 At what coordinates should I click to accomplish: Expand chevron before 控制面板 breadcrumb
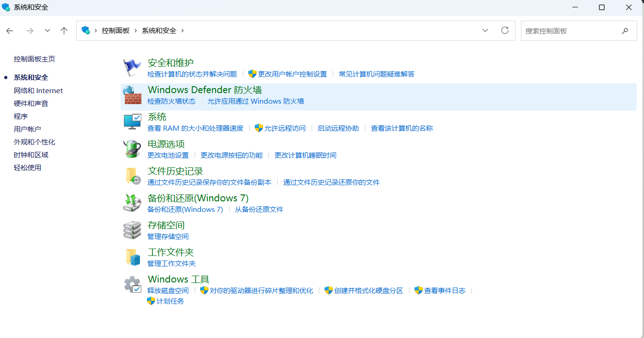(x=96, y=31)
